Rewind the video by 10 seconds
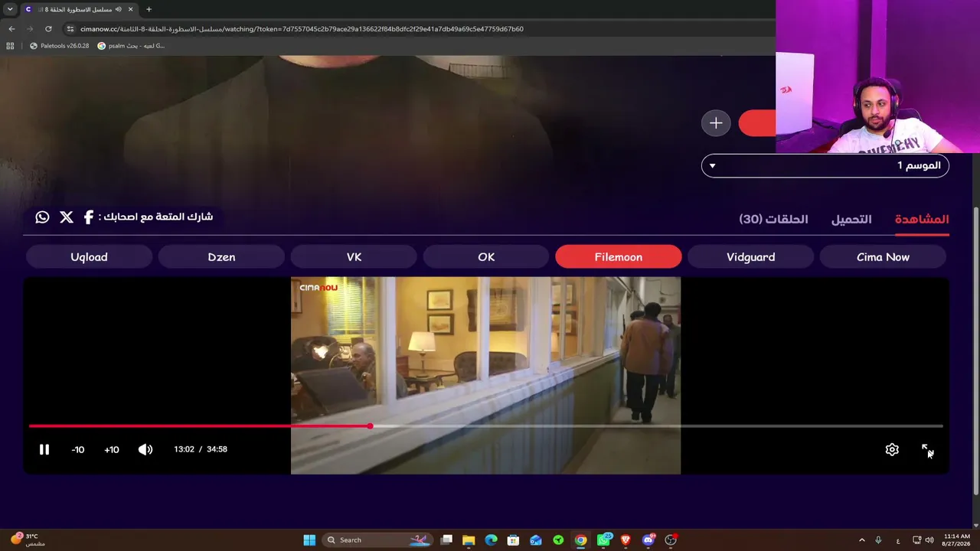 coord(78,449)
